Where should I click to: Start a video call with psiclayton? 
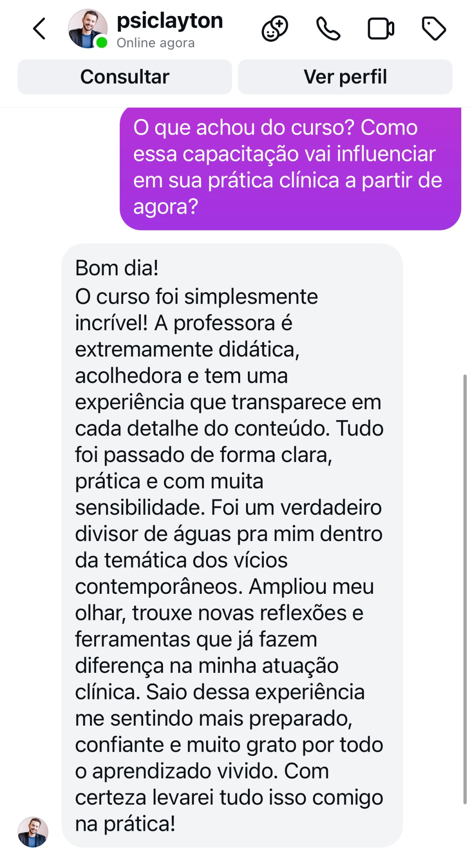pyautogui.click(x=381, y=29)
